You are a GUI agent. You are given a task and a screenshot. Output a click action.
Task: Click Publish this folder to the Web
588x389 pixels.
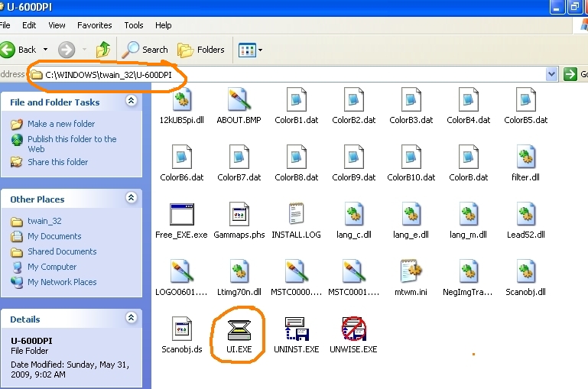72,144
